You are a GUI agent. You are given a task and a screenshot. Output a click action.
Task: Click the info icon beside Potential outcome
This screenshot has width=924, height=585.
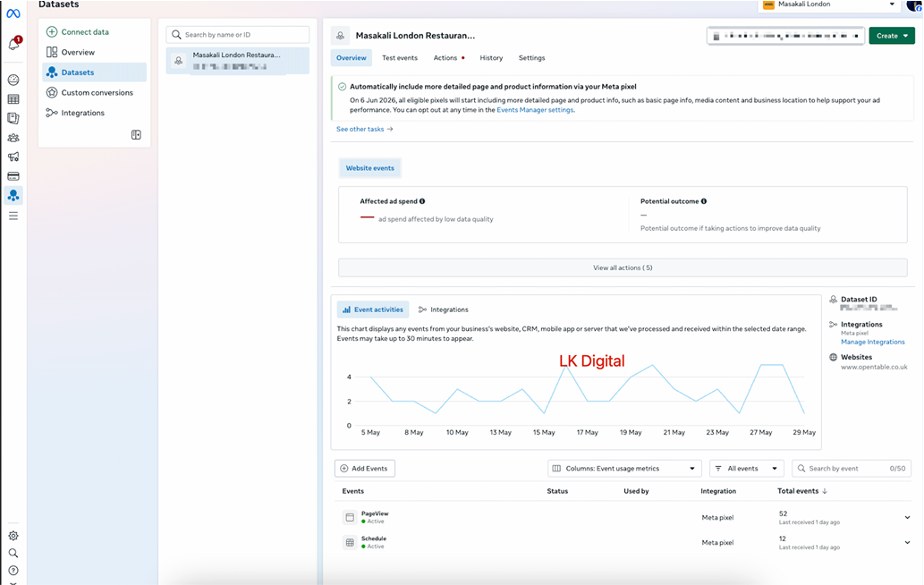[704, 201]
